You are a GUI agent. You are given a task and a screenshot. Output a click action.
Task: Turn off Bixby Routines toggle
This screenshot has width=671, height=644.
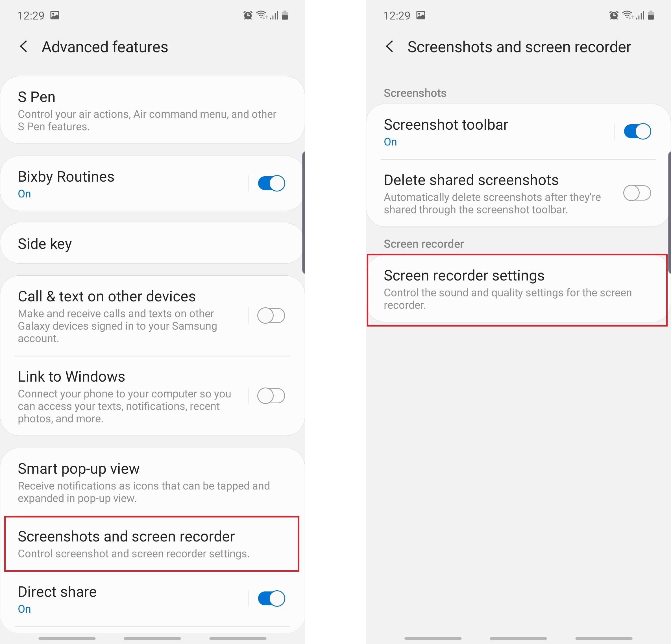point(271,183)
